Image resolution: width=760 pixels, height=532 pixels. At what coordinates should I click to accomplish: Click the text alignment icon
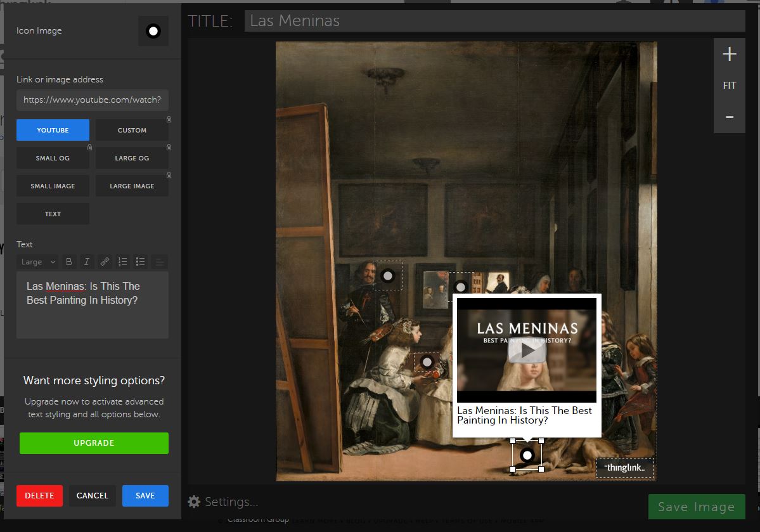point(159,262)
